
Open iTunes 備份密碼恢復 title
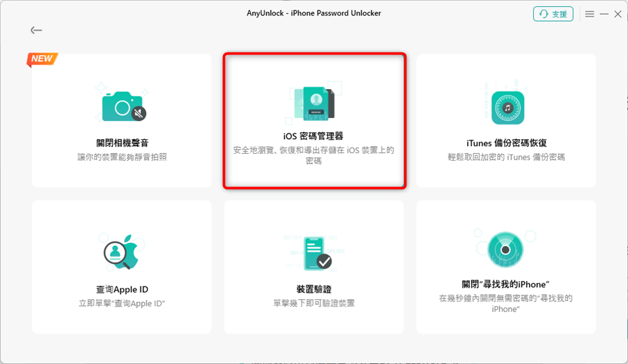point(506,143)
